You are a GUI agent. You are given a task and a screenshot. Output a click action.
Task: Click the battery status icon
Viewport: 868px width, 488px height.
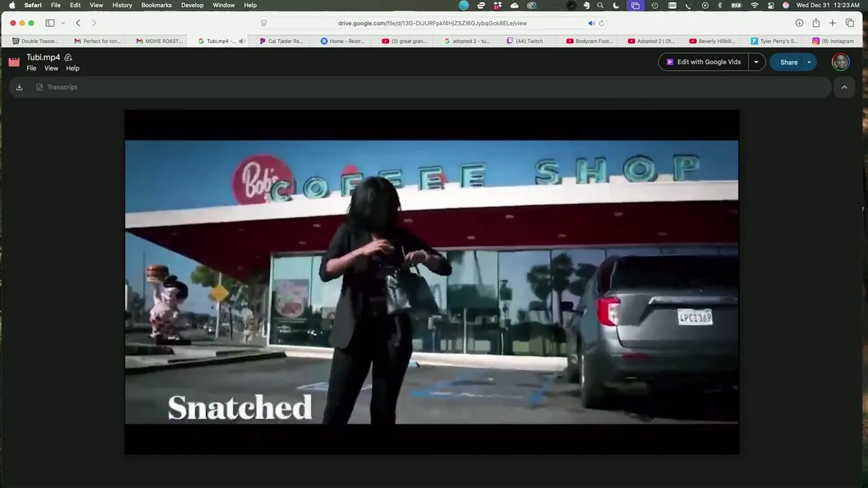pyautogui.click(x=736, y=5)
